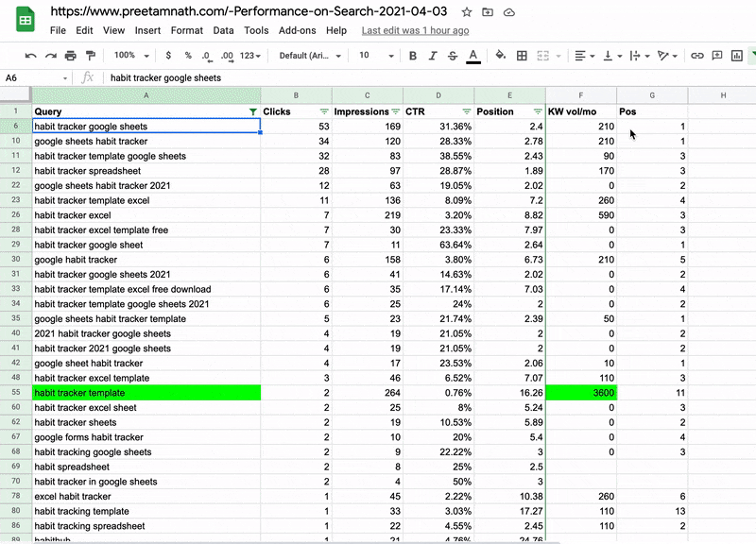Open the Query column filter

251,111
